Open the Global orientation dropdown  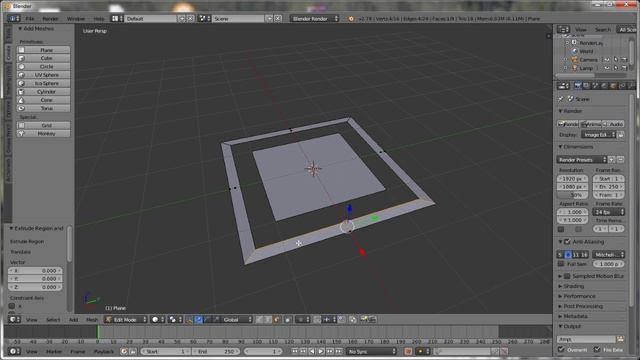pos(237,320)
